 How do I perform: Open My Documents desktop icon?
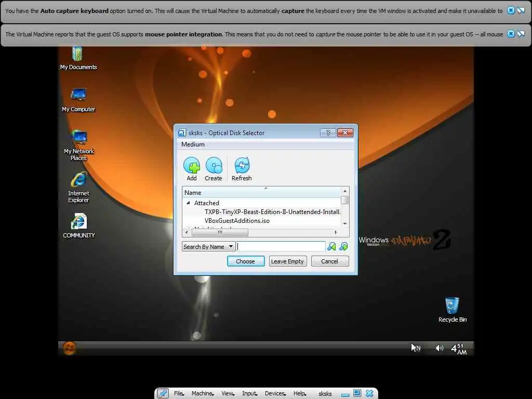pyautogui.click(x=78, y=58)
